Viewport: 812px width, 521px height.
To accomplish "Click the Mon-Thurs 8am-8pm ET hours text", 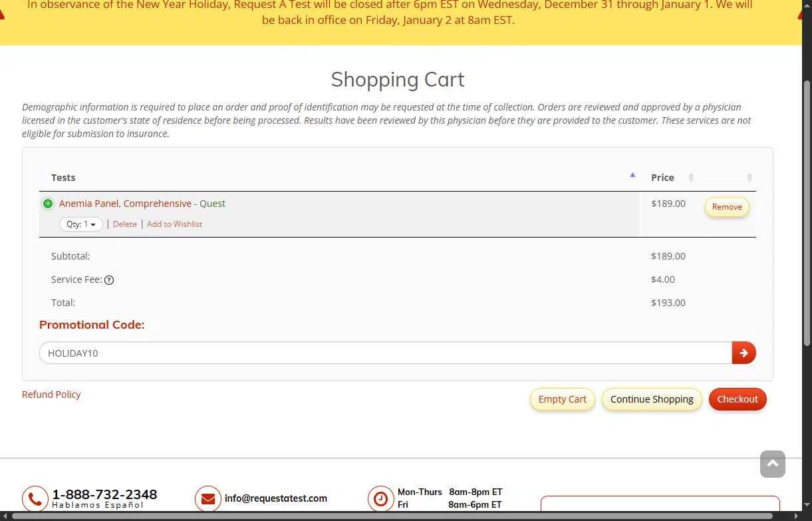I will point(450,492).
